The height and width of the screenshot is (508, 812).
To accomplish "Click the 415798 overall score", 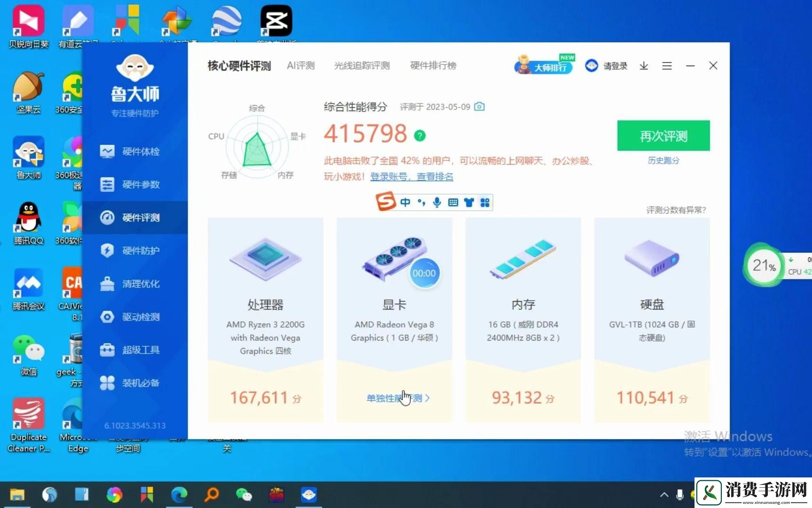I will (x=366, y=134).
